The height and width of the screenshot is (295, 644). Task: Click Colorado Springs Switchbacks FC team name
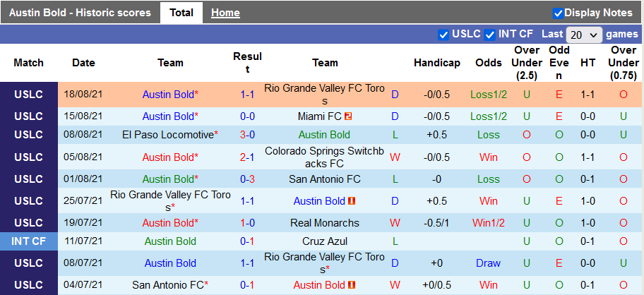click(325, 157)
